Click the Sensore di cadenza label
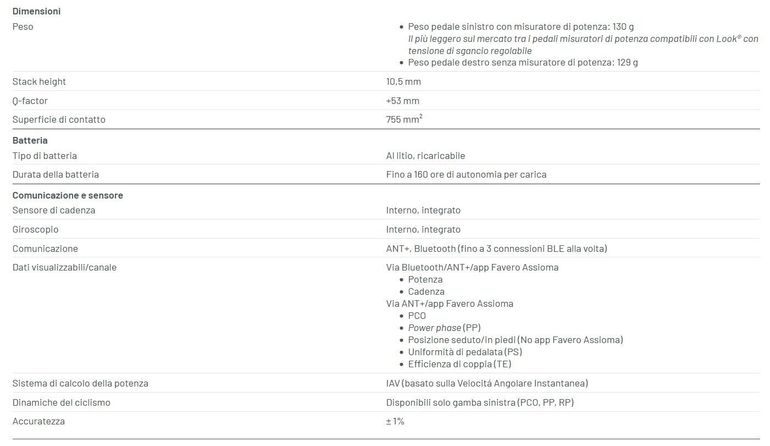The width and height of the screenshot is (770, 446). [x=54, y=210]
